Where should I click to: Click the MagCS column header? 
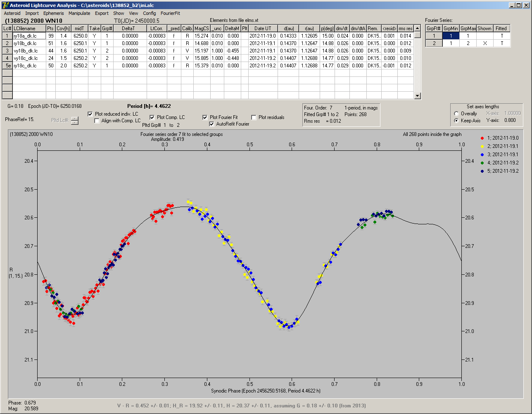202,29
